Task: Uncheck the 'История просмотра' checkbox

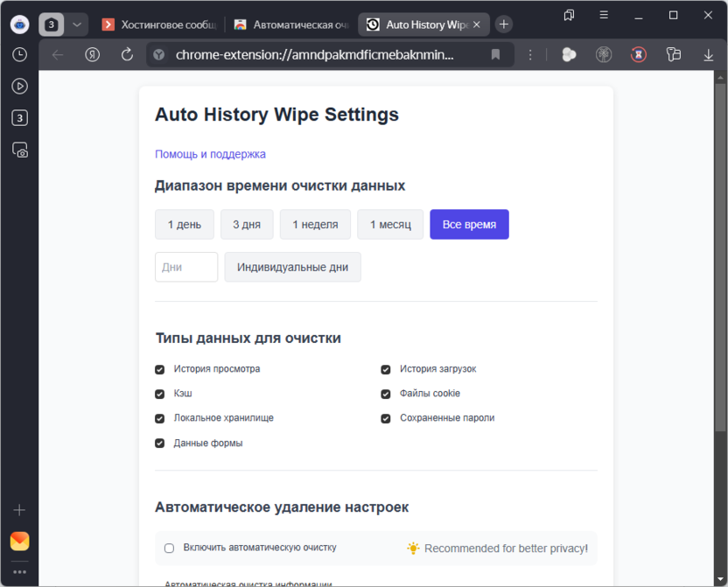Action: pyautogui.click(x=160, y=369)
